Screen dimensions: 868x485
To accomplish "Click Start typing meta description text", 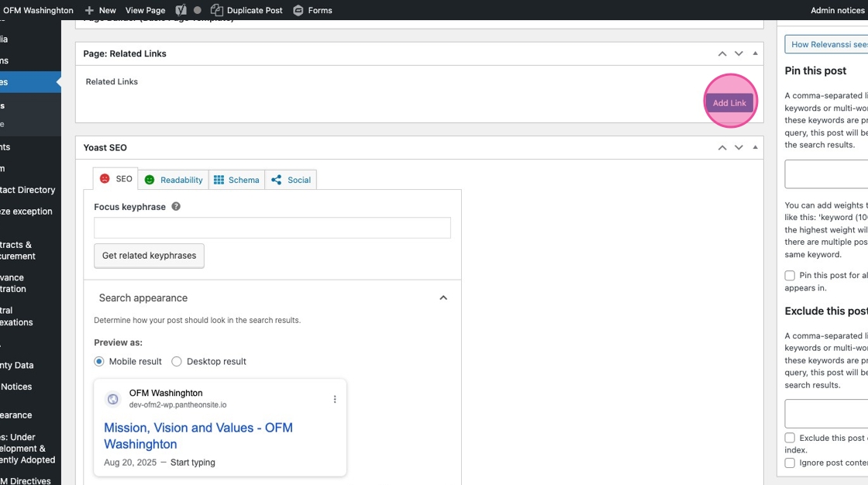I will pyautogui.click(x=193, y=463).
